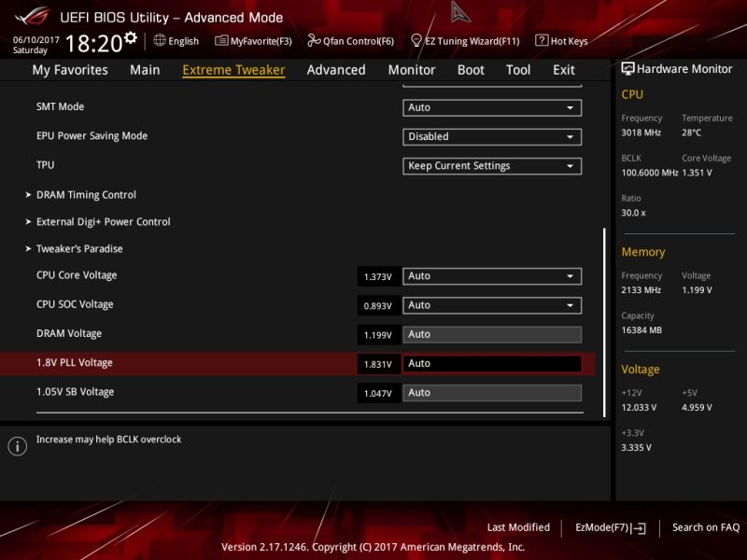The height and width of the screenshot is (560, 747).
Task: Click the EZ Tuning Wizard bulb icon
Action: [416, 40]
